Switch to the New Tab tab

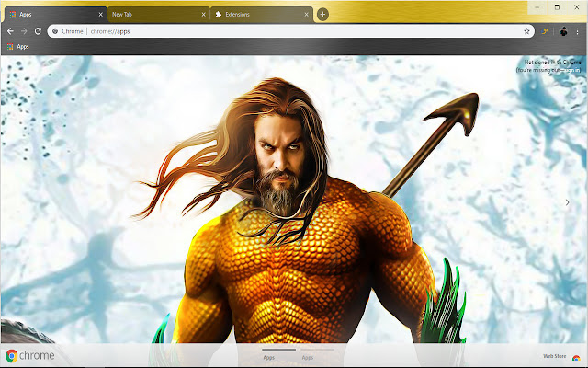pyautogui.click(x=159, y=15)
